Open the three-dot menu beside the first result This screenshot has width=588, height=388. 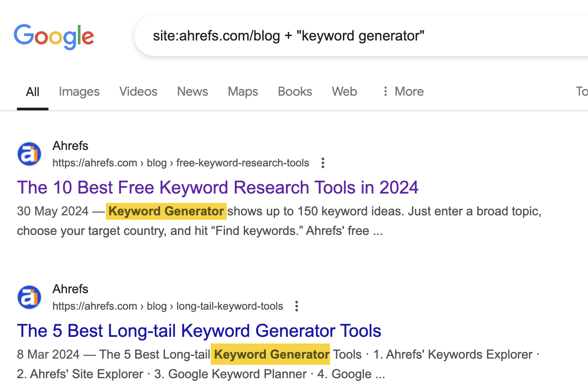coord(322,163)
